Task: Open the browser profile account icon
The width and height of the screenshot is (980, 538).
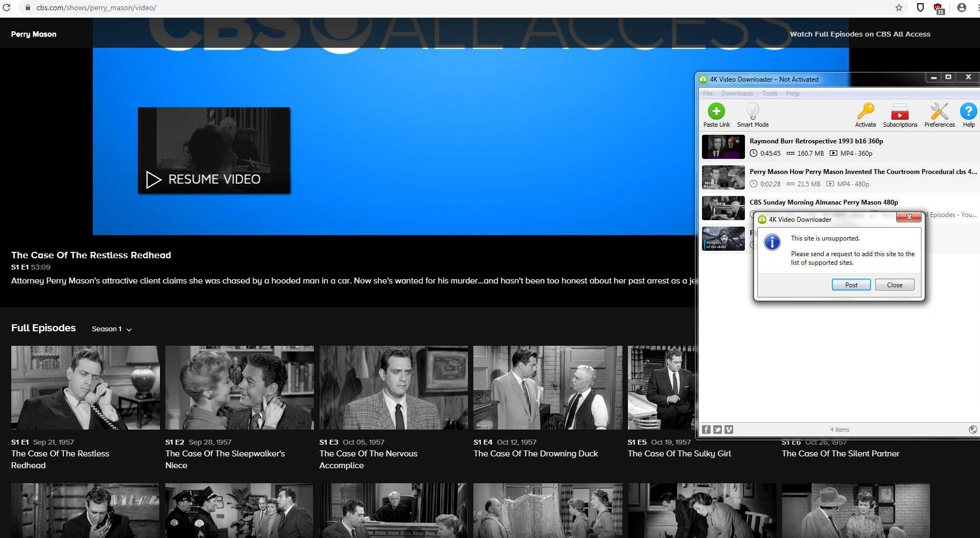Action: click(x=962, y=8)
